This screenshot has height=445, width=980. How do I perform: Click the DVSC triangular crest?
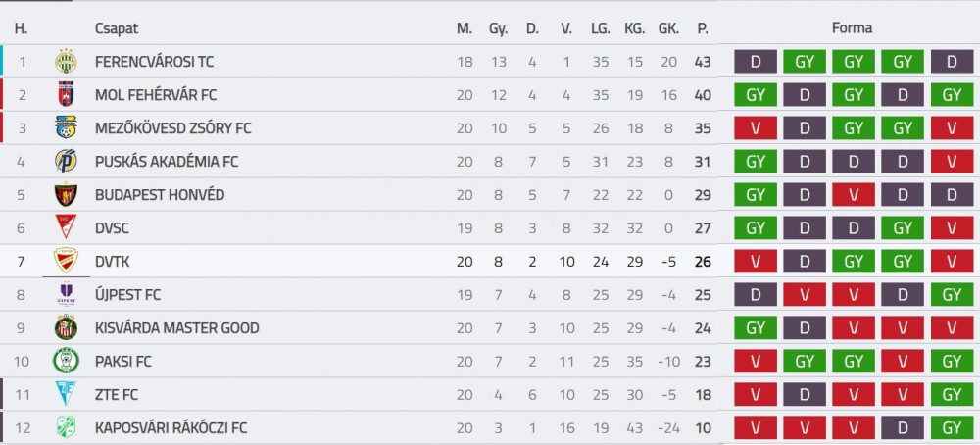pyautogui.click(x=66, y=227)
